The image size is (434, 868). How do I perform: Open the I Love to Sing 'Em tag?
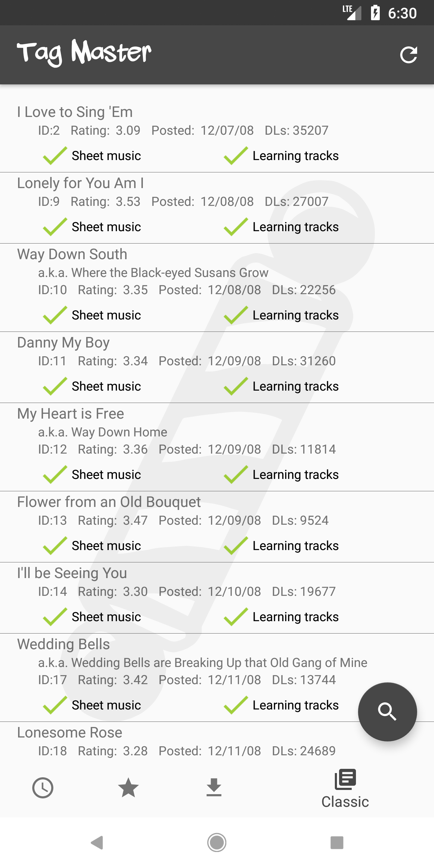coord(75,112)
